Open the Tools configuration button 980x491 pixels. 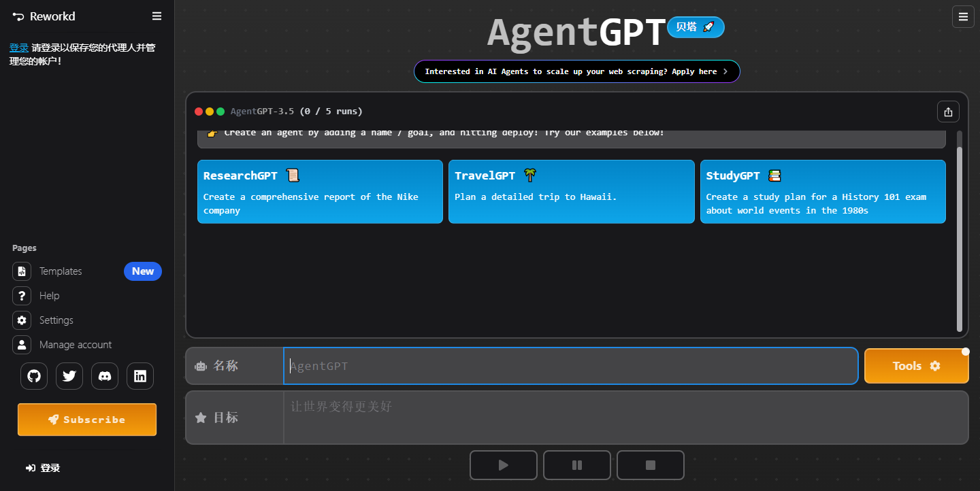[917, 366]
